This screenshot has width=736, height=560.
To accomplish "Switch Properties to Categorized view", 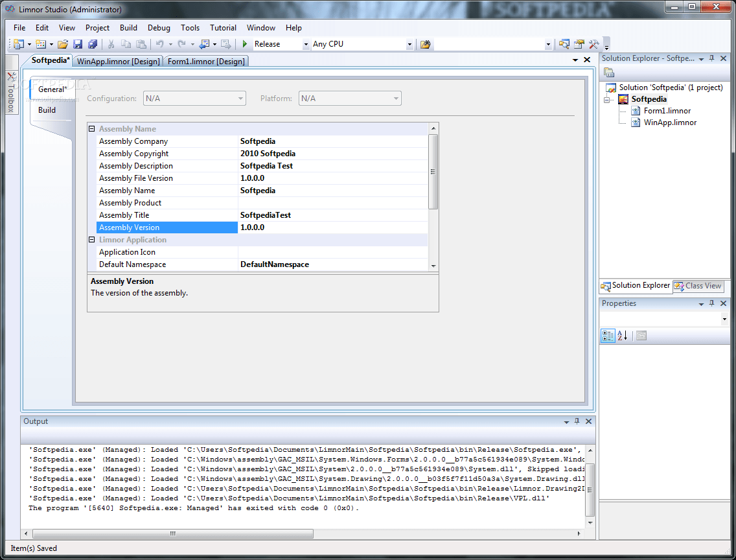I will [608, 336].
